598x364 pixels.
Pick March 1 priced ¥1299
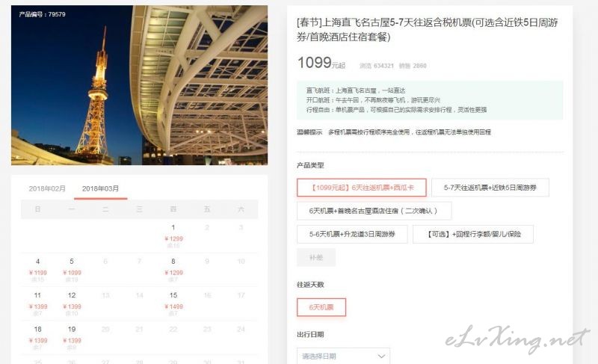coord(173,236)
